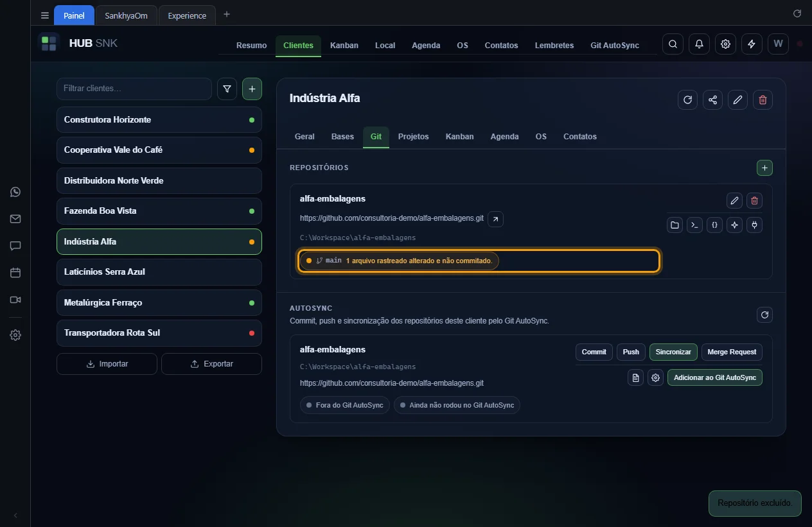Screen dimensions: 812x527
Task: Focus the Filtrar clientes search field
Action: [x=134, y=89]
